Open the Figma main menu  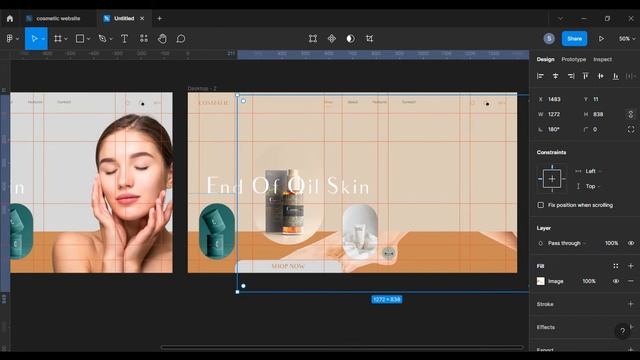click(x=11, y=39)
